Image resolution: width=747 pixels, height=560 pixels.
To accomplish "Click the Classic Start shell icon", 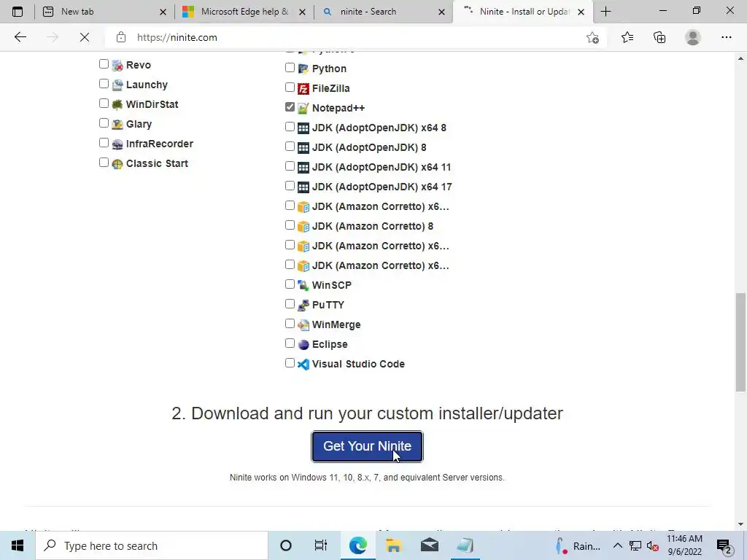I will pyautogui.click(x=117, y=164).
